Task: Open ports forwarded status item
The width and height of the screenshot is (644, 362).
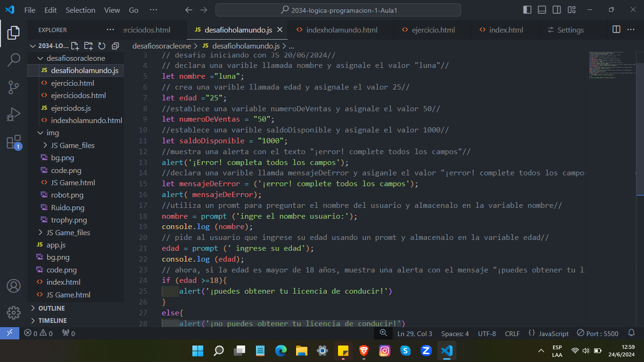Action: (69, 333)
